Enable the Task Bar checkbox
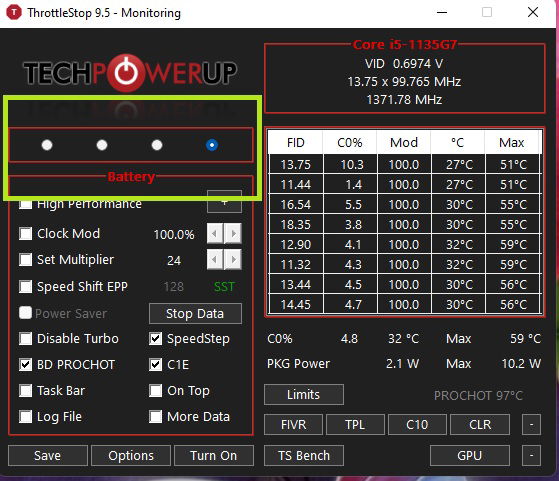559x481 pixels. 26,390
